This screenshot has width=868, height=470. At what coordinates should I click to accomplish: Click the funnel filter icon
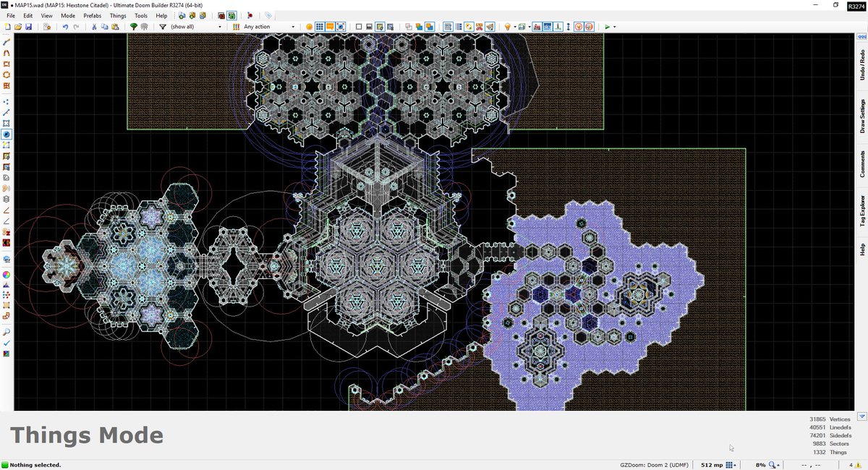pyautogui.click(x=163, y=27)
